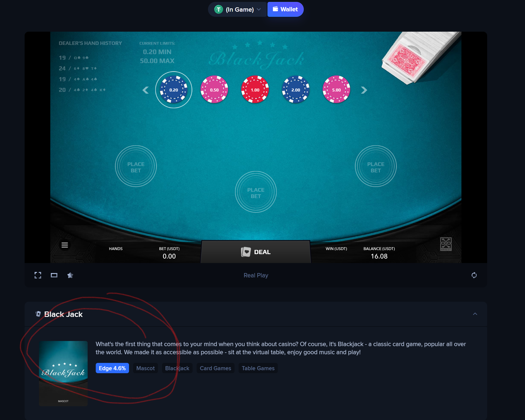The height and width of the screenshot is (420, 525).
Task: Collapse the Black Jack info panel
Action: 475,314
